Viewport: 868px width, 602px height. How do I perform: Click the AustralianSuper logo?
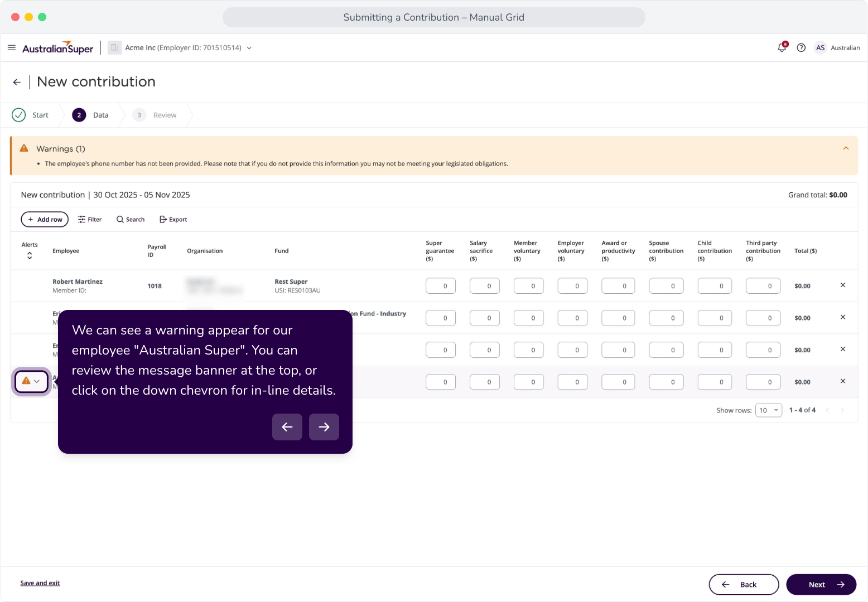click(x=57, y=48)
